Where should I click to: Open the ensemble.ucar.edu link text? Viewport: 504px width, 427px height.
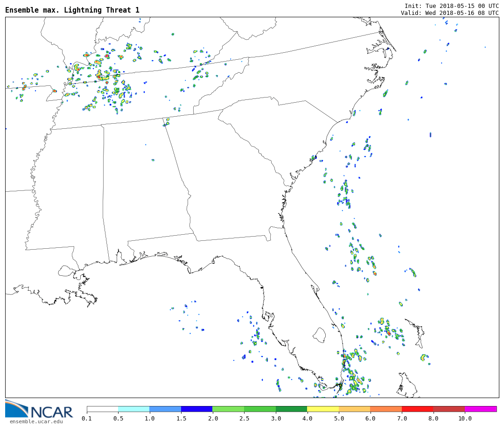36,422
